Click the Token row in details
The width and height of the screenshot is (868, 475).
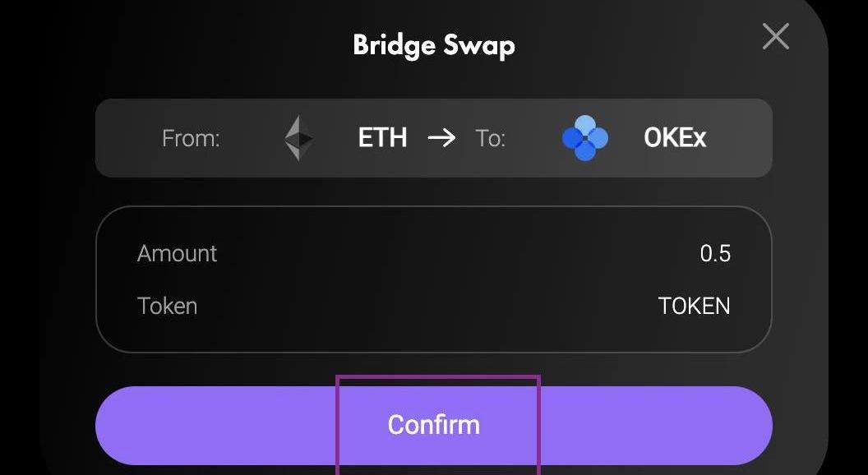[433, 306]
